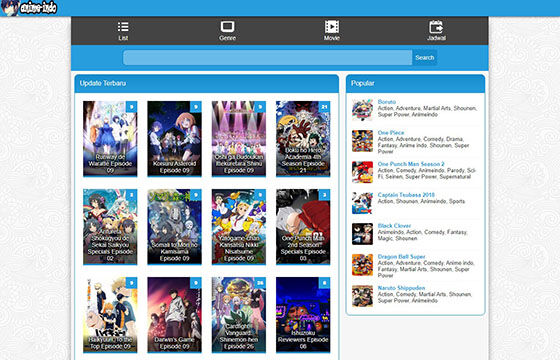Viewport: 560px width, 360px height.
Task: Focus the search text field
Action: point(268,58)
